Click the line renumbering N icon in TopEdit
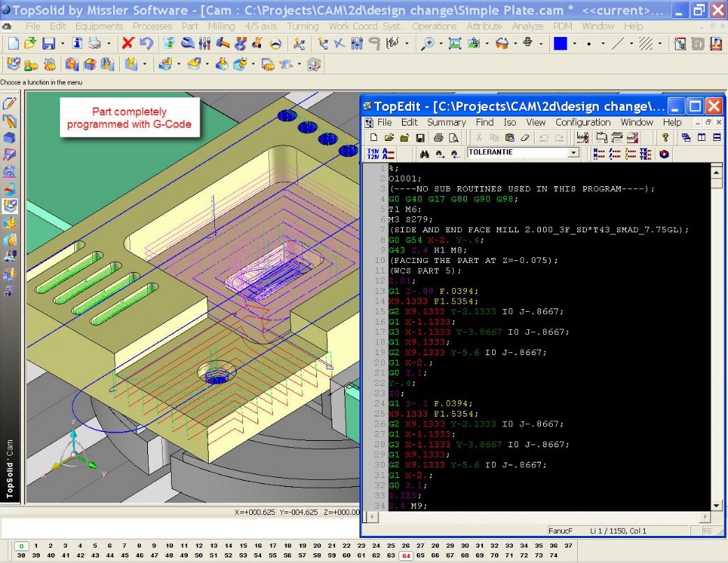Image resolution: width=728 pixels, height=563 pixels. point(599,154)
